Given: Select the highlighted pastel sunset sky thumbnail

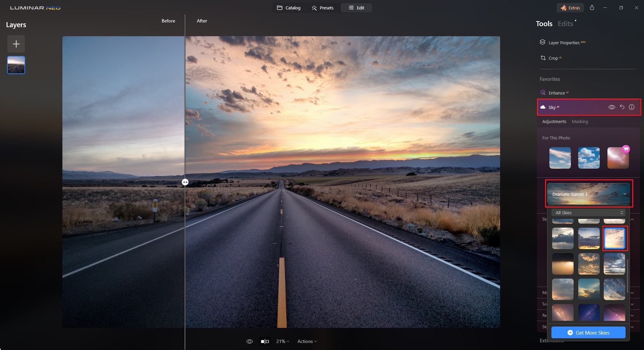Looking at the screenshot, I should point(614,238).
